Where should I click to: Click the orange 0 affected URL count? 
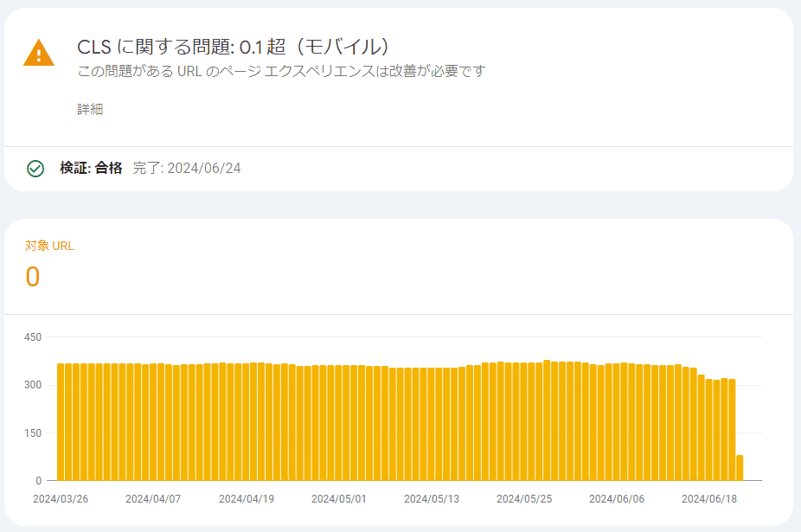[33, 277]
